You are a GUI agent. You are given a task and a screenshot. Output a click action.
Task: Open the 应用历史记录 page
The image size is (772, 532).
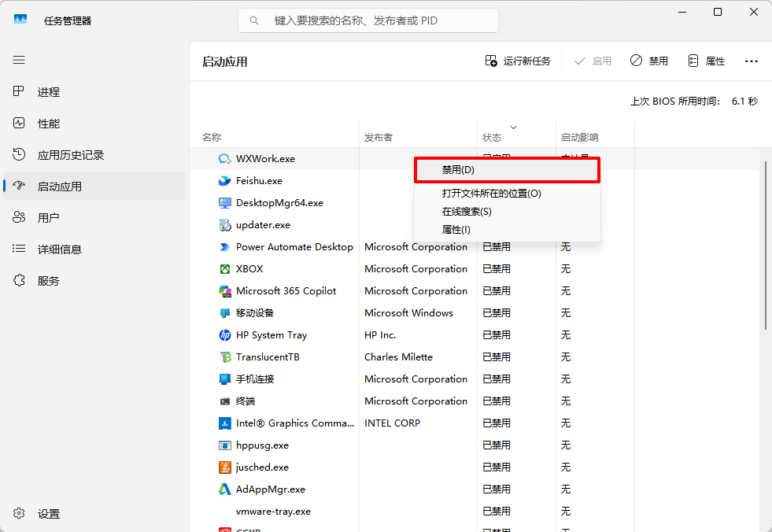94,155
